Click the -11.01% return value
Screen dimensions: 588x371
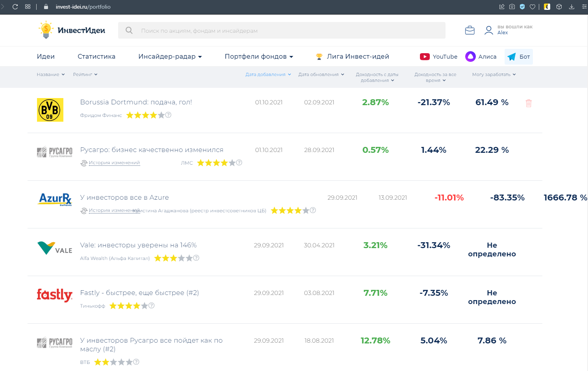(x=449, y=198)
